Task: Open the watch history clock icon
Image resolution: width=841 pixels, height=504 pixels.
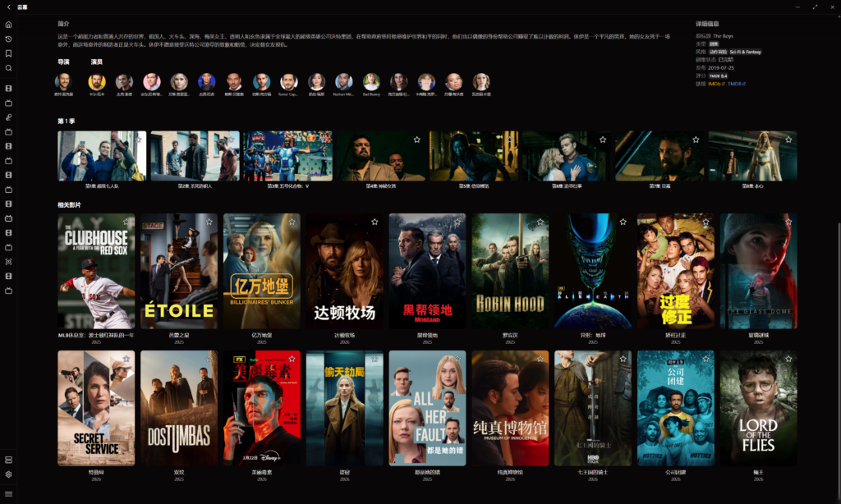Action: point(8,39)
